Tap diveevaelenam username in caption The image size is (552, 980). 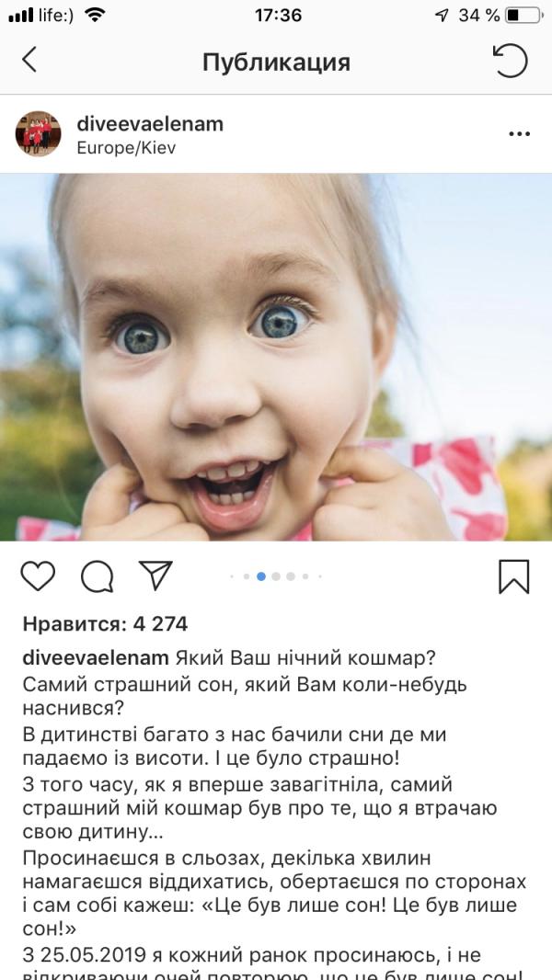(96, 658)
